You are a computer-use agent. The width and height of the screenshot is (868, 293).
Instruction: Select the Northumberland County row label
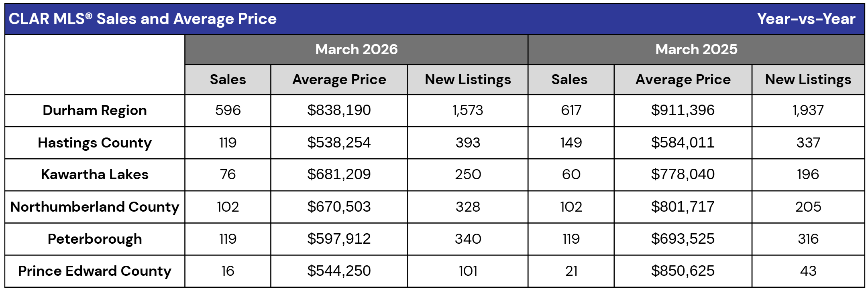pyautogui.click(x=95, y=207)
